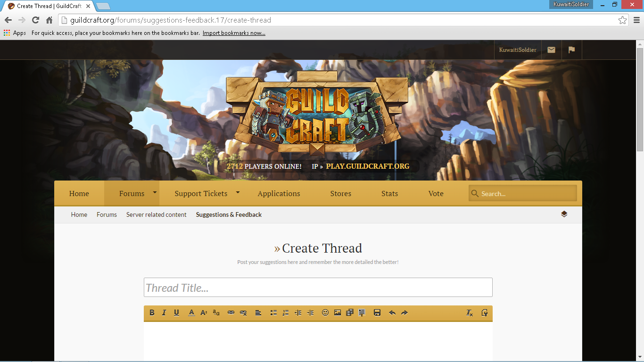Open the breadcrumb layers jump menu icon
The image size is (644, 362).
[564, 214]
